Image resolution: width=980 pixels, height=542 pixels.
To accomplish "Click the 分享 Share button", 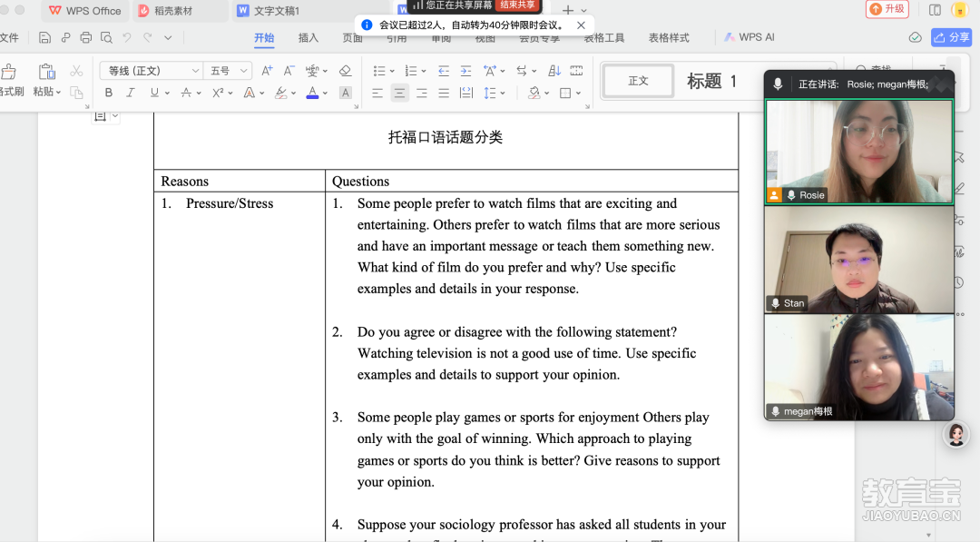I will pos(952,37).
